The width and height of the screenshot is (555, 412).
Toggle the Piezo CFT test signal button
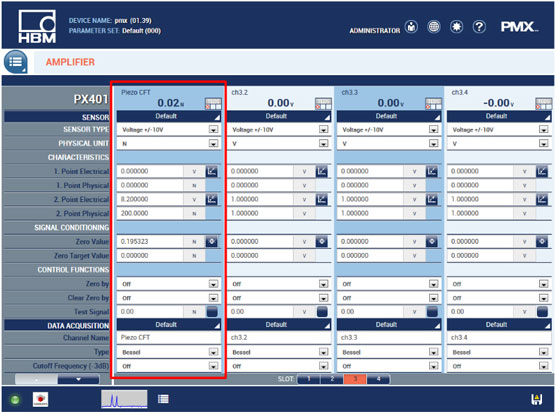point(212,311)
